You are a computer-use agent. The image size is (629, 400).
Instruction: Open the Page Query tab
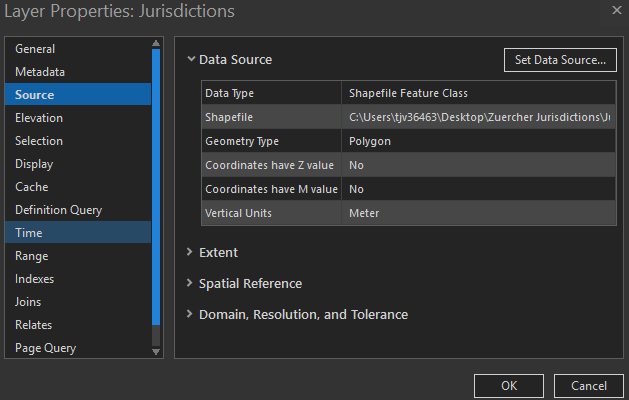(x=45, y=348)
